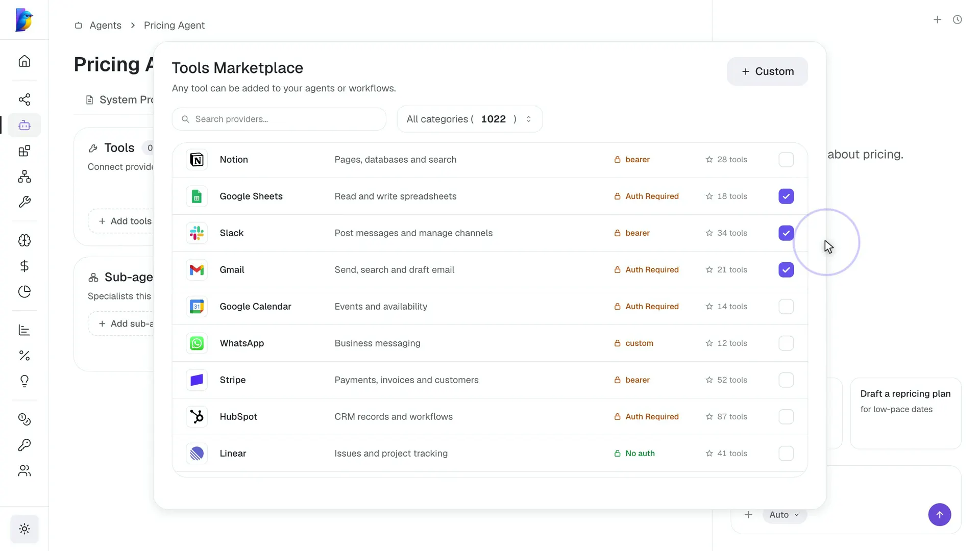Screen dimensions: 980x551
Task: Click the Google Calendar 14 tools count
Action: (727, 307)
